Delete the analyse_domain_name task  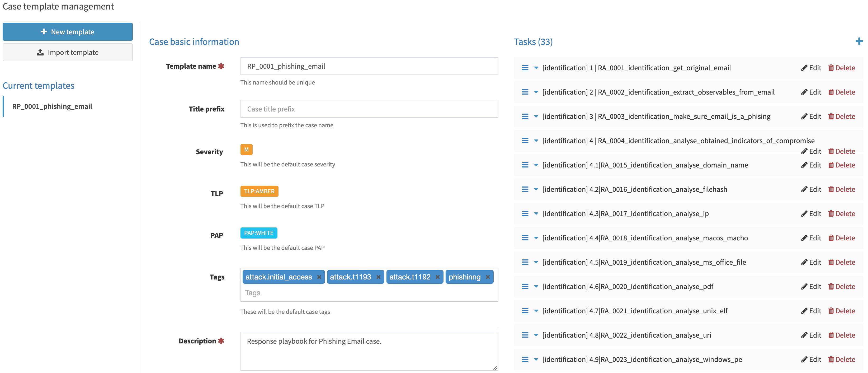[841, 165]
